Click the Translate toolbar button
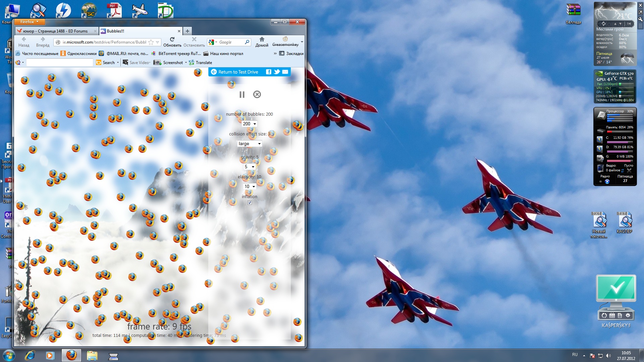The height and width of the screenshot is (362, 644). pos(201,62)
